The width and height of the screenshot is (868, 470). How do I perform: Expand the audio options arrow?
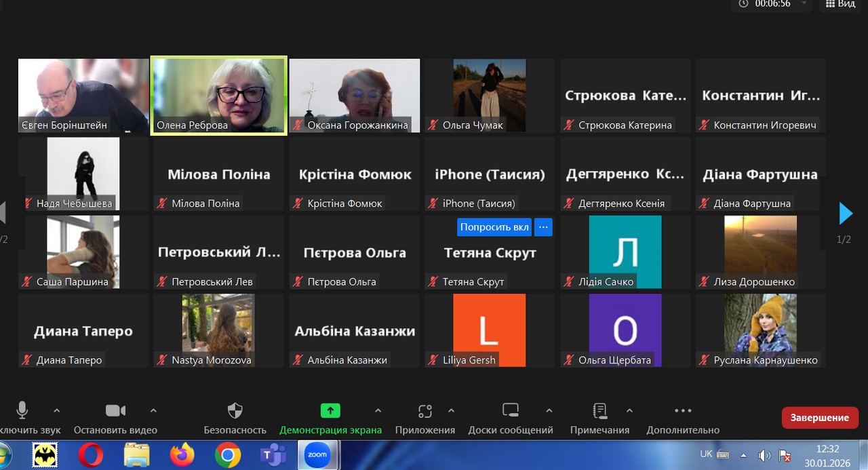click(57, 410)
